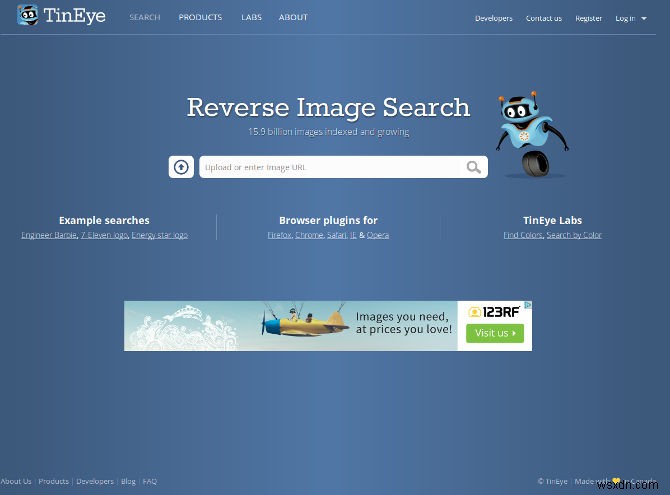This screenshot has width=670, height=495.
Task: Click the upload image arrow button
Action: [181, 167]
